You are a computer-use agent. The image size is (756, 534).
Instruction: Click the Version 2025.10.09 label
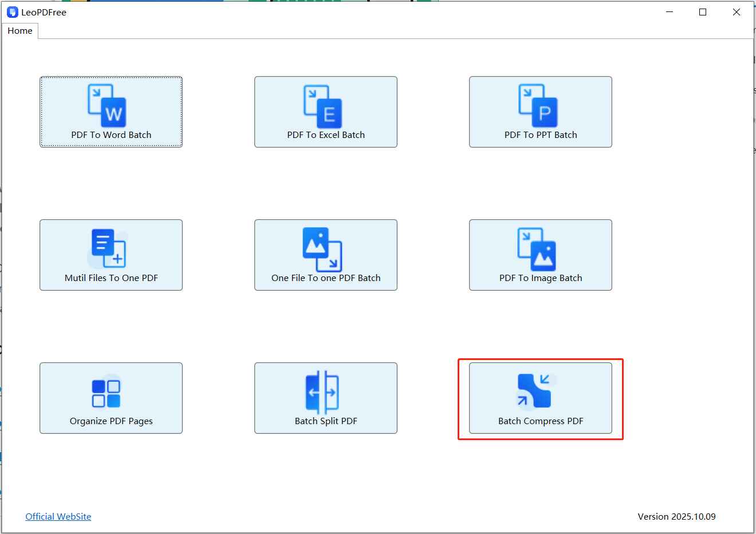coord(676,516)
